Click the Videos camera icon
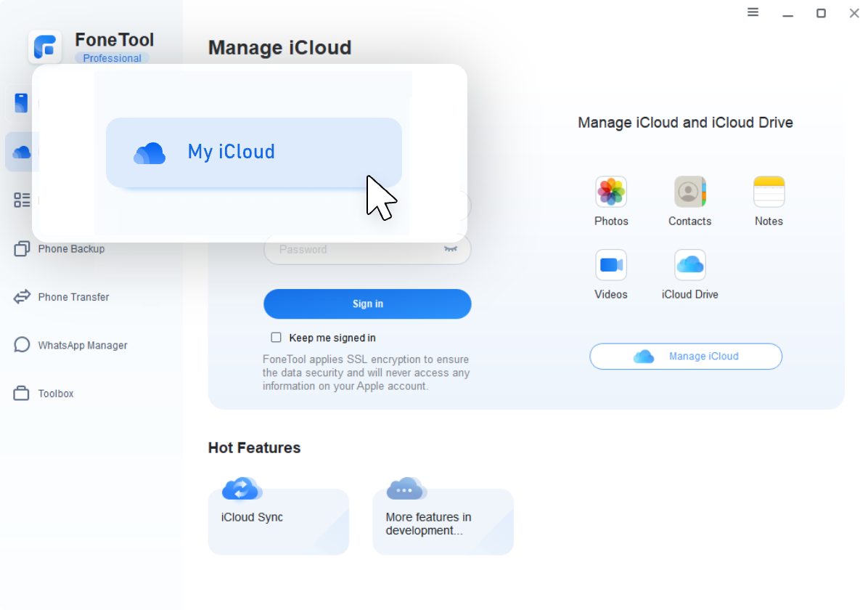This screenshot has height=610, width=868. click(x=611, y=265)
